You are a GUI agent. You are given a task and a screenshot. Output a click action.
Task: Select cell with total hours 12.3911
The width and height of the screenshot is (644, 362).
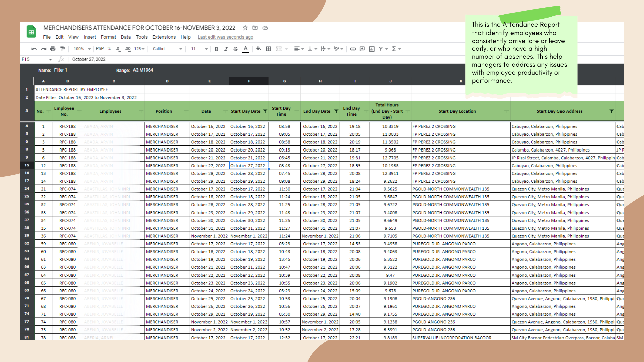click(390, 173)
